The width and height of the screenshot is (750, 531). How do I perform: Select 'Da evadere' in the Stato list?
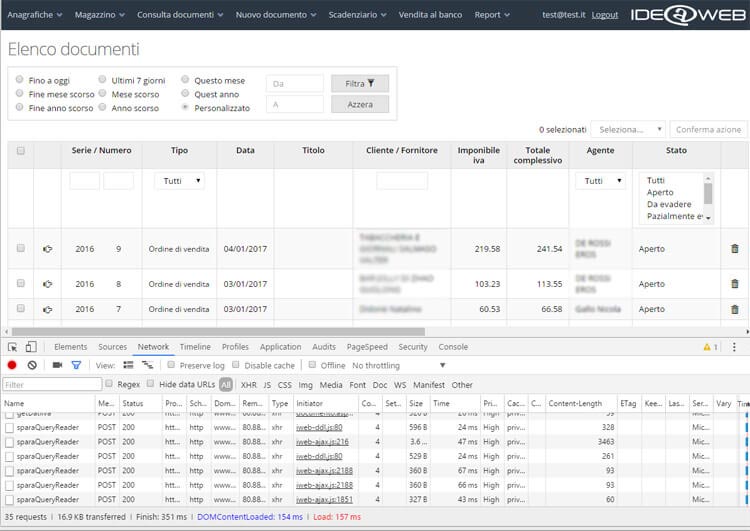669,204
